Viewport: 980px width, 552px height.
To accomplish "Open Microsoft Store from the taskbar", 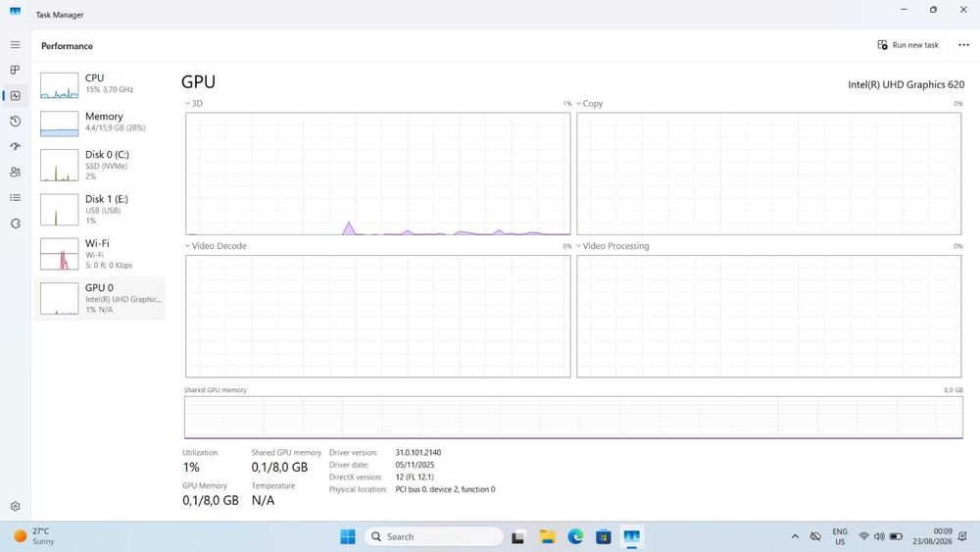I will tap(603, 536).
